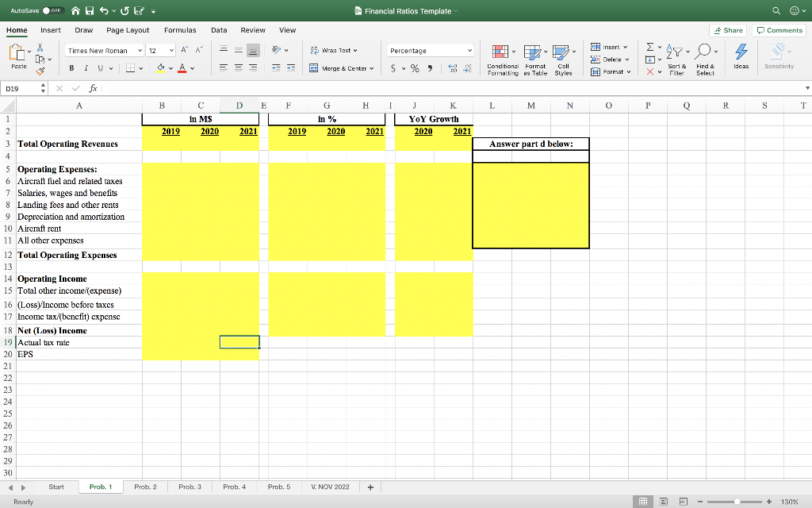This screenshot has height=508, width=812.
Task: Switch to the Review tab
Action: [x=253, y=30]
